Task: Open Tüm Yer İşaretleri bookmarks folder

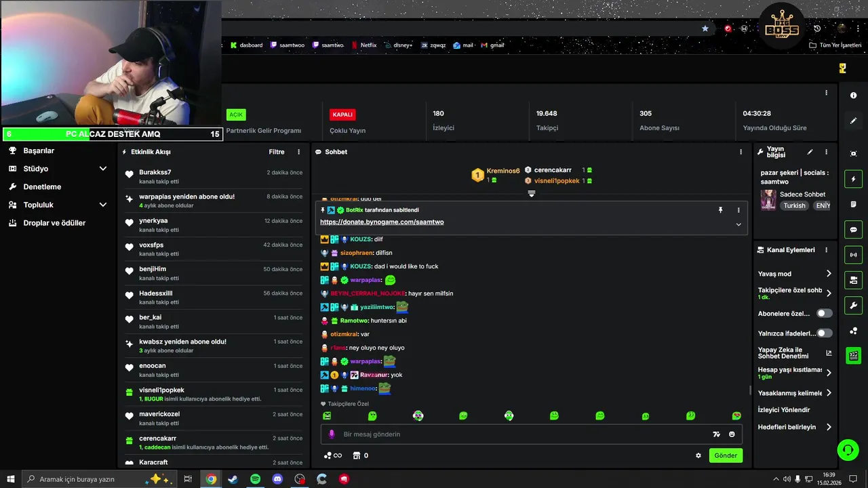Action: coord(835,45)
